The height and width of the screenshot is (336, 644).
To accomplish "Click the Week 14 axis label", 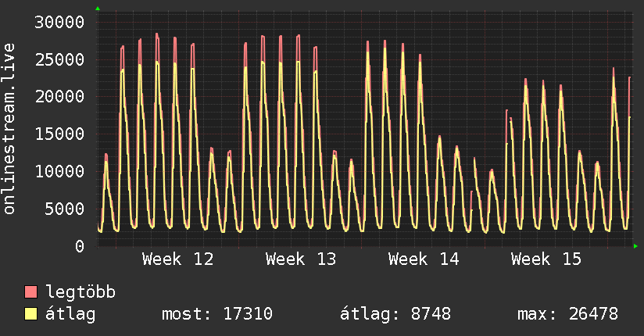I will (x=424, y=259).
